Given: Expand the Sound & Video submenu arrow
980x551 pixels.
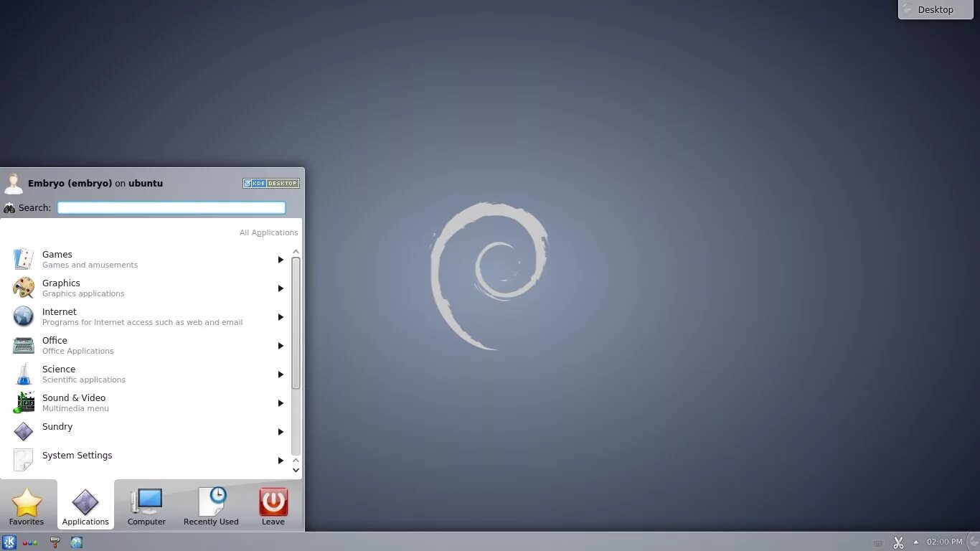Looking at the screenshot, I should pos(281,403).
